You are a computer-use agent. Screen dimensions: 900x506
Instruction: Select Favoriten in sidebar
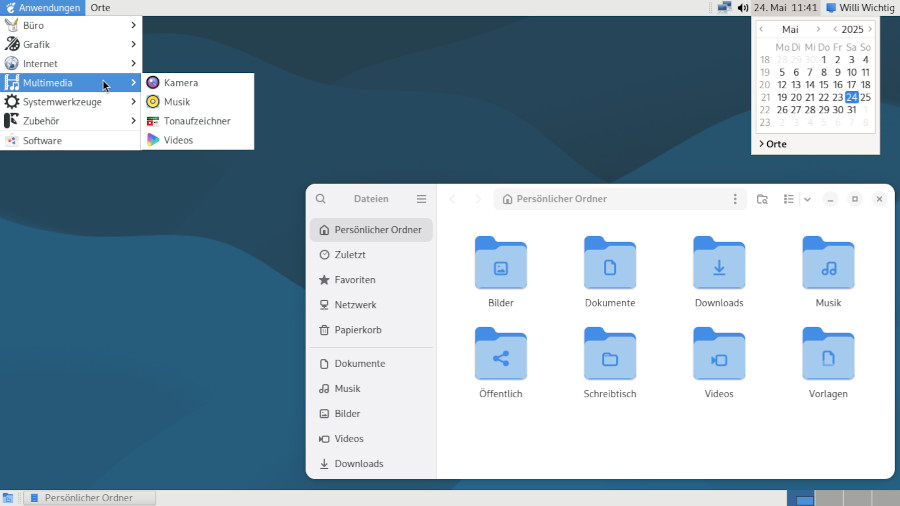371,280
